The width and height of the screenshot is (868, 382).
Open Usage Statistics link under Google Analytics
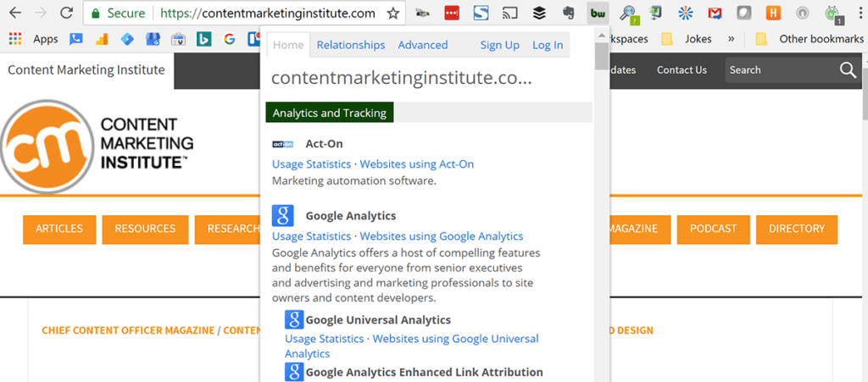click(x=311, y=236)
